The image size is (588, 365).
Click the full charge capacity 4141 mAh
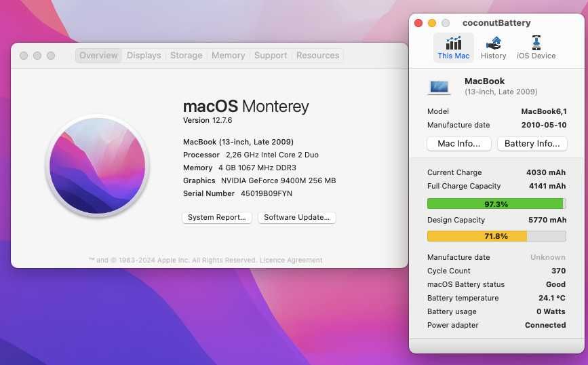pyautogui.click(x=547, y=186)
